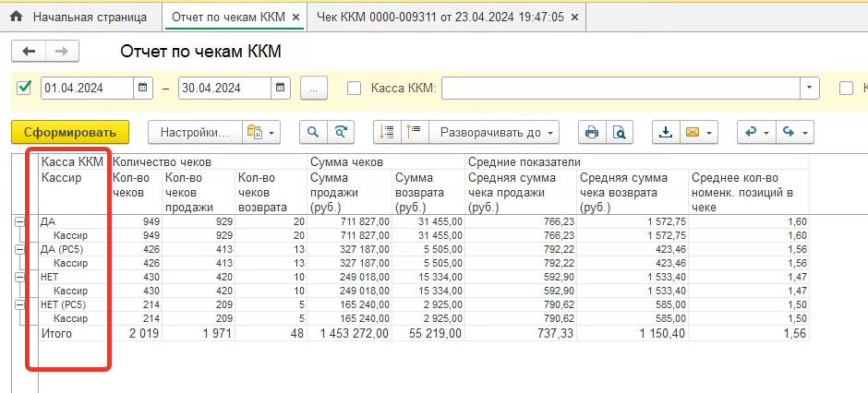Open the calendar picker for the 01.04.2024 date
This screenshot has height=393, width=868.
coord(142,88)
